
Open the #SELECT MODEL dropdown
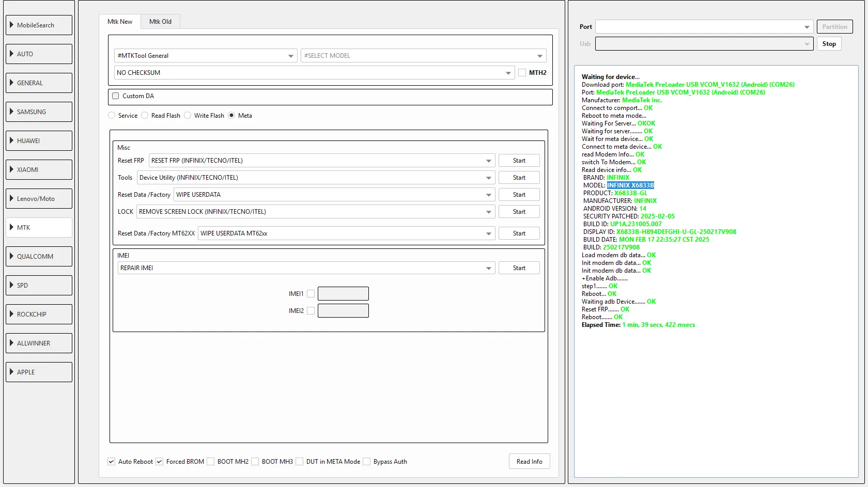point(423,56)
